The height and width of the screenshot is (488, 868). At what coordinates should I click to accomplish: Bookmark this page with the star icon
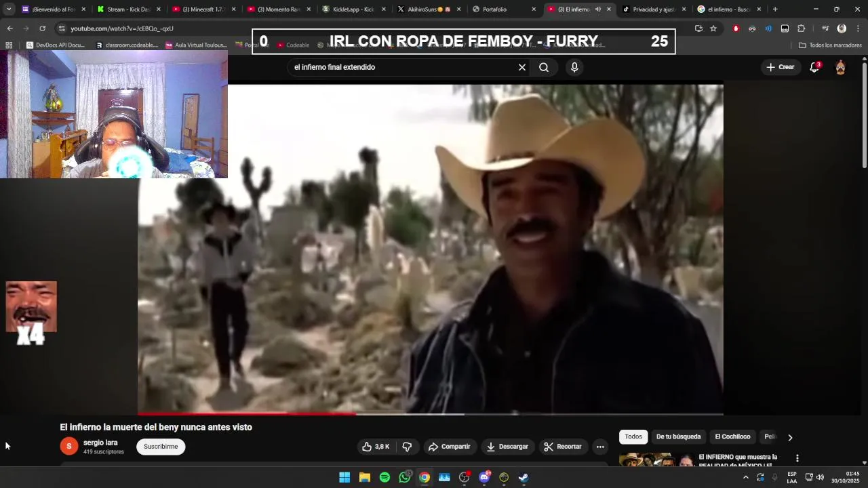click(713, 28)
